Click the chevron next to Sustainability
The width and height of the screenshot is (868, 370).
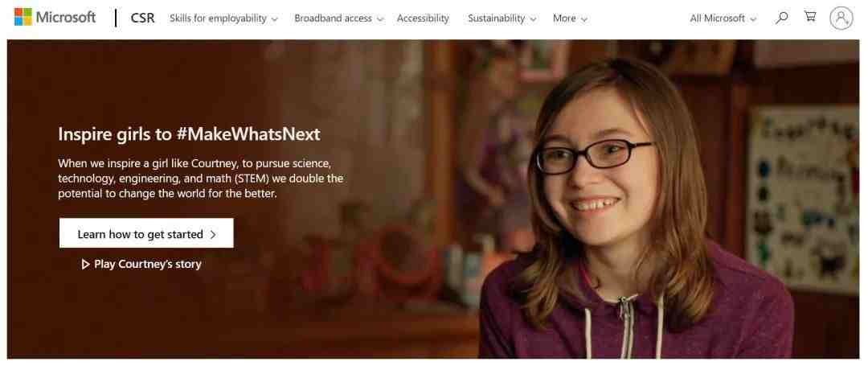pyautogui.click(x=533, y=18)
